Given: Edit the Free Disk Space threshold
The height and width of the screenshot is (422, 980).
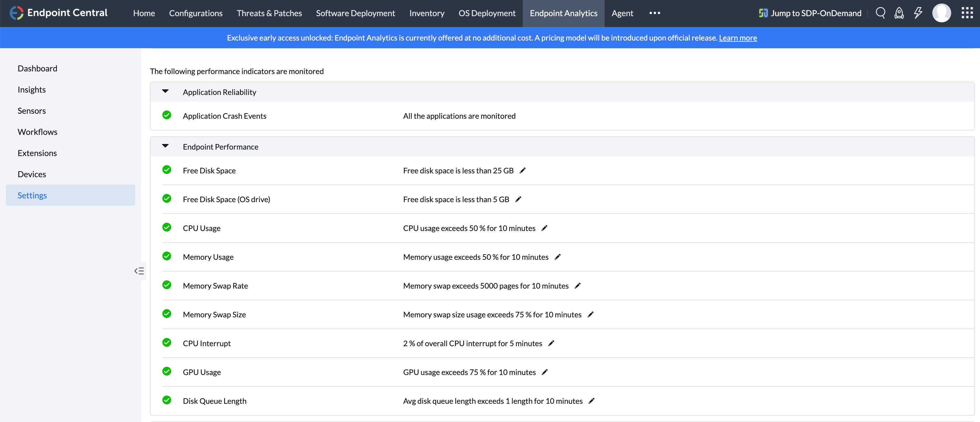Looking at the screenshot, I should click(523, 170).
